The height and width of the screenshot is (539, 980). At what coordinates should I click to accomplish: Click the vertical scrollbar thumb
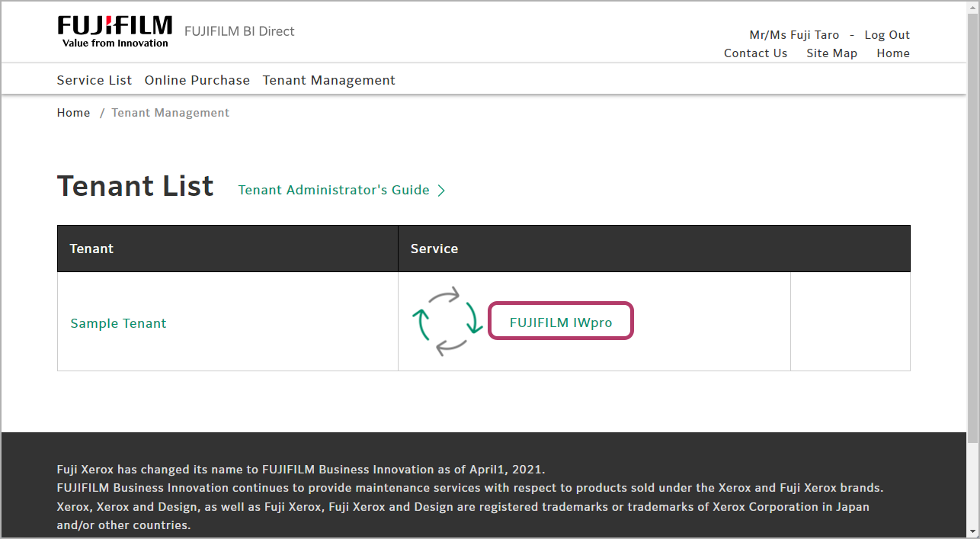(x=972, y=229)
